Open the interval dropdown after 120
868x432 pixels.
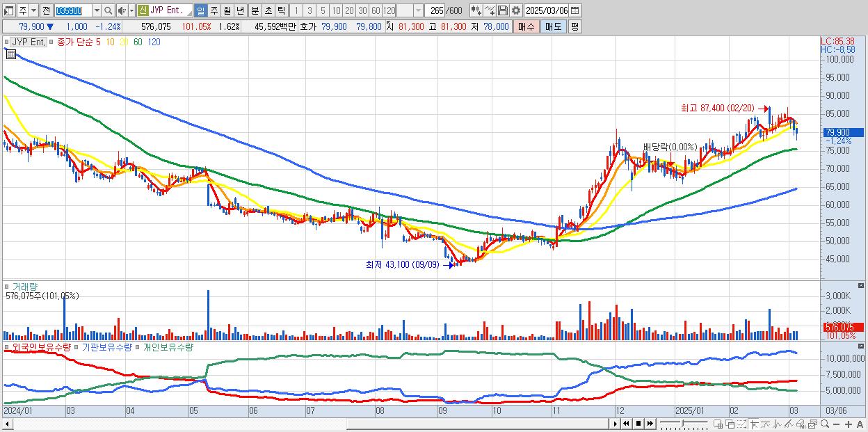pos(419,10)
